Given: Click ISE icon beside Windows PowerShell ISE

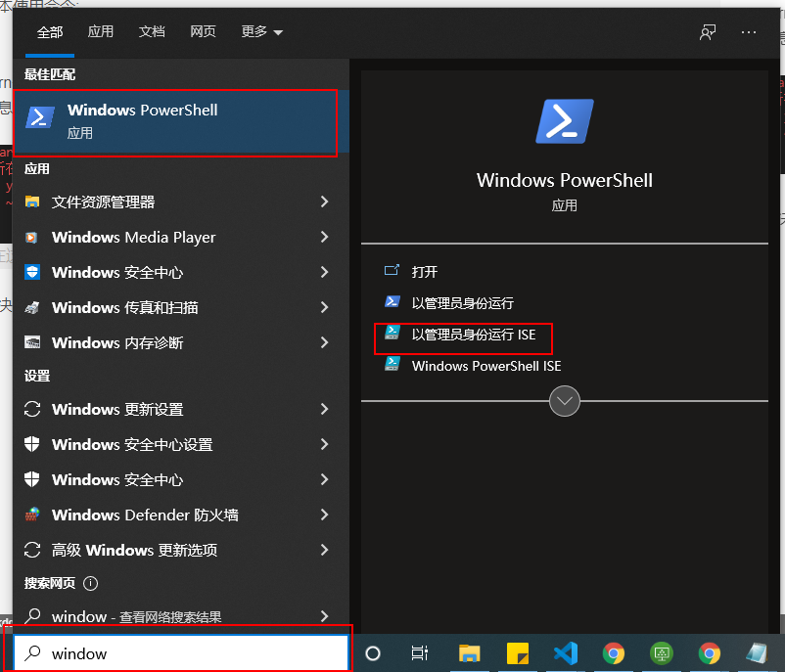Looking at the screenshot, I should click(x=392, y=364).
